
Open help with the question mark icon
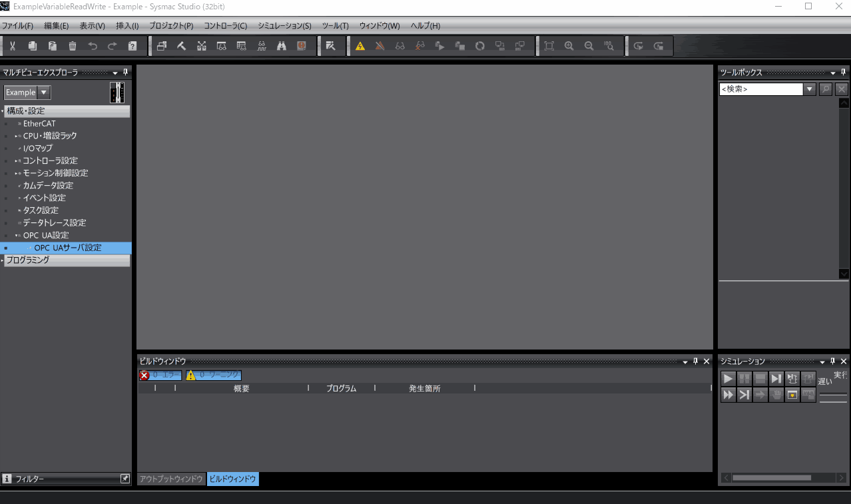coord(133,46)
